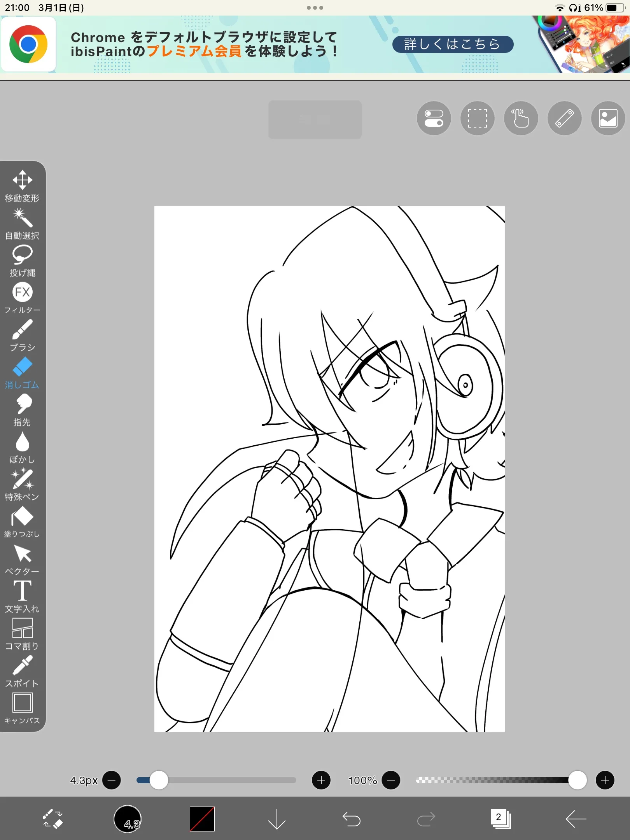Open the Text tool (文字入れ)
630x840 pixels.
click(22, 597)
